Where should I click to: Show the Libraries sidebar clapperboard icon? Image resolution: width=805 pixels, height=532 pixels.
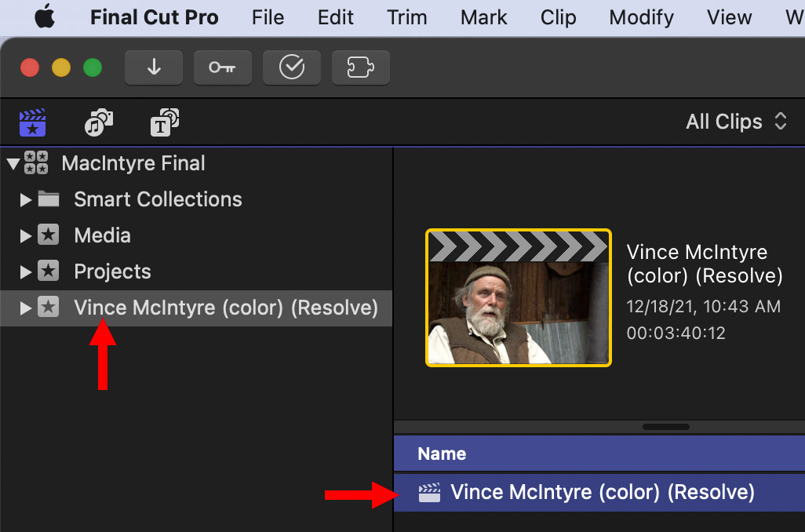click(x=32, y=122)
